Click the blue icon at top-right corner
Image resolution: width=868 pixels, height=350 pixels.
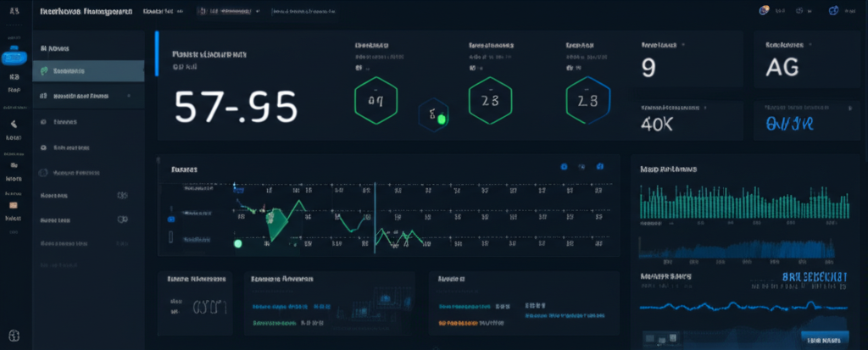(832, 10)
